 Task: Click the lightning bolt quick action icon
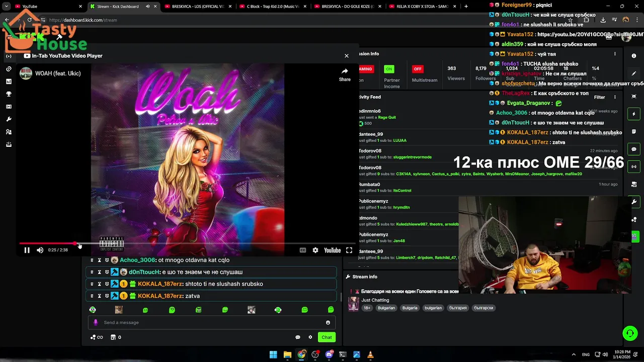(634, 114)
